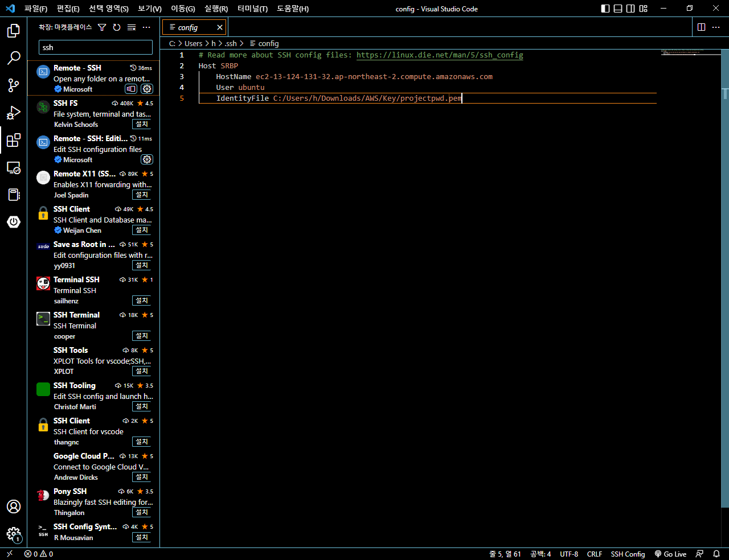Click the config breadcrumb item
729x560 pixels.
tap(264, 43)
